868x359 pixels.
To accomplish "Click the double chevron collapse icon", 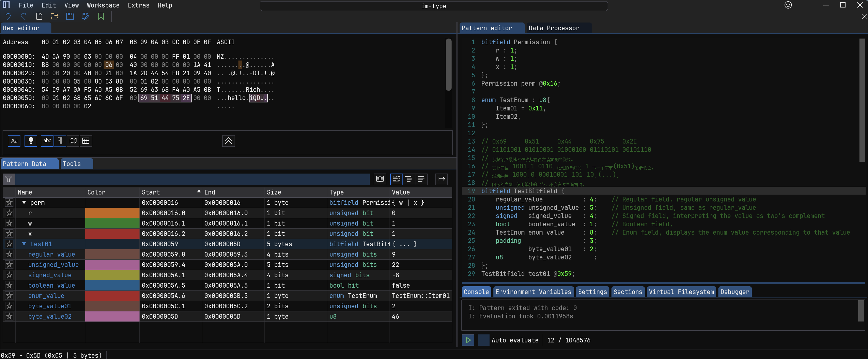I will (228, 141).
